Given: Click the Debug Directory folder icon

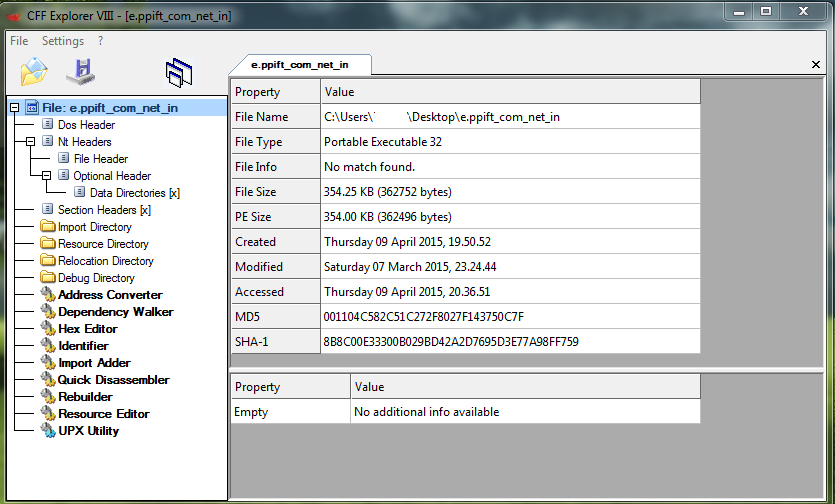Looking at the screenshot, I should tap(48, 278).
